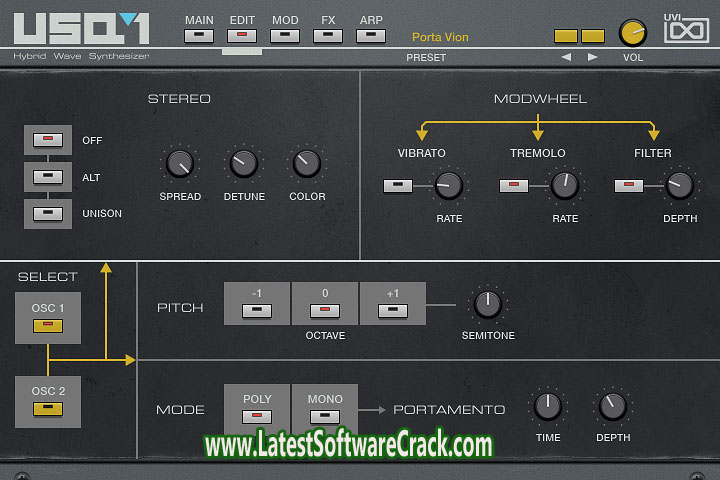This screenshot has width=720, height=480.
Task: Enable the Tremolo modwheel switch
Action: click(514, 185)
